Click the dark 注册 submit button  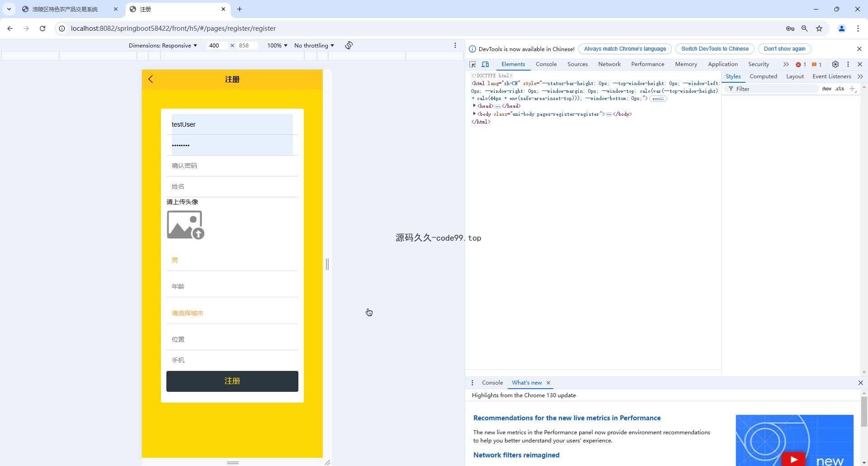pyautogui.click(x=232, y=381)
